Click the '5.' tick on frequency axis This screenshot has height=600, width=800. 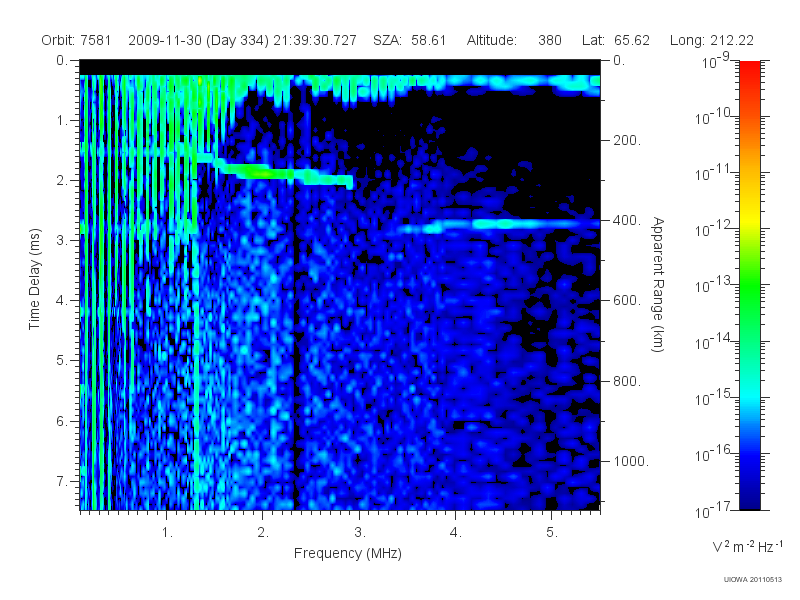click(x=552, y=533)
